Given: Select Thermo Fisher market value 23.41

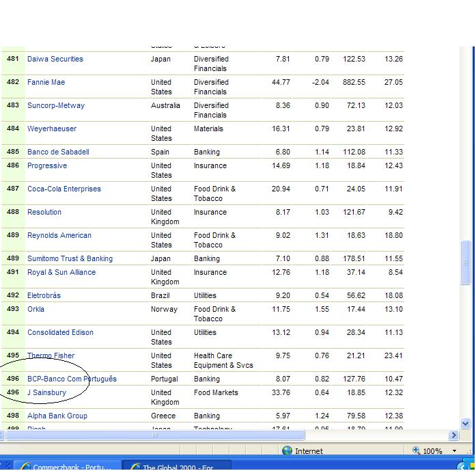Looking at the screenshot, I should (393, 355).
